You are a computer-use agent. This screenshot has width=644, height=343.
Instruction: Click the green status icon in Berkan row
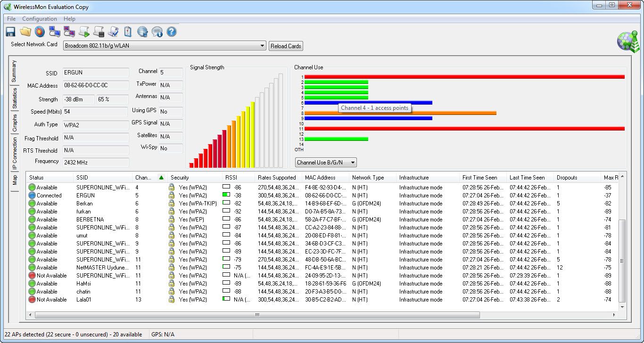pyautogui.click(x=32, y=204)
